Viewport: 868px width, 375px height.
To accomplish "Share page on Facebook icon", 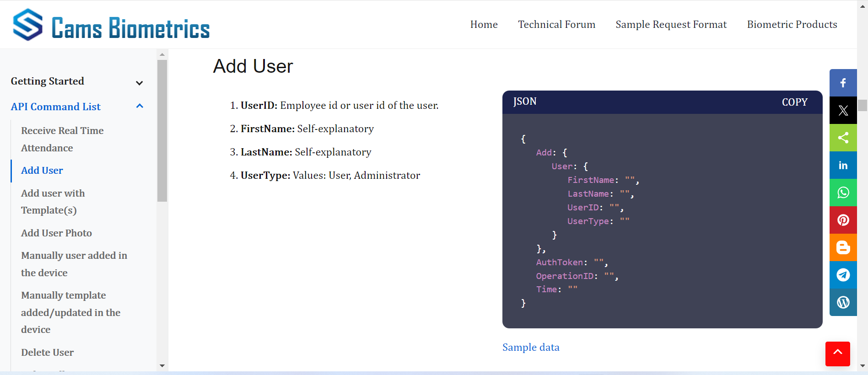I will (843, 83).
